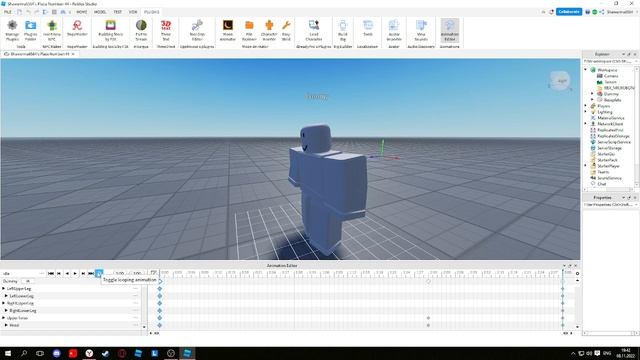This screenshot has height=360, width=640.
Task: Play the animation in reverse
Action: point(67,273)
